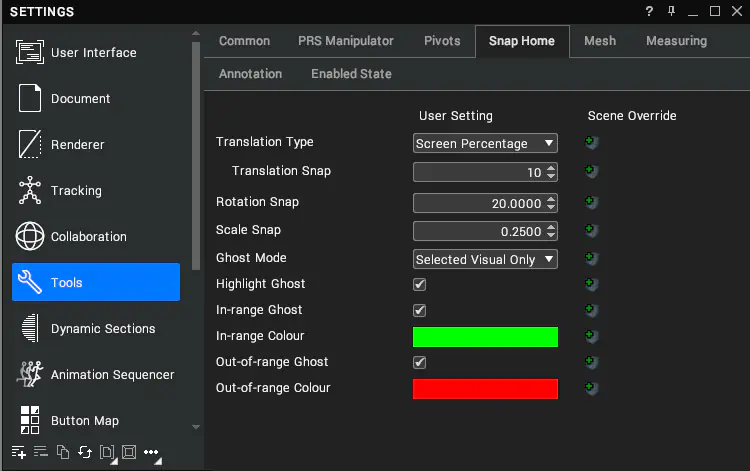Maximize the Settings window
This screenshot has height=471, width=750.
(x=715, y=11)
